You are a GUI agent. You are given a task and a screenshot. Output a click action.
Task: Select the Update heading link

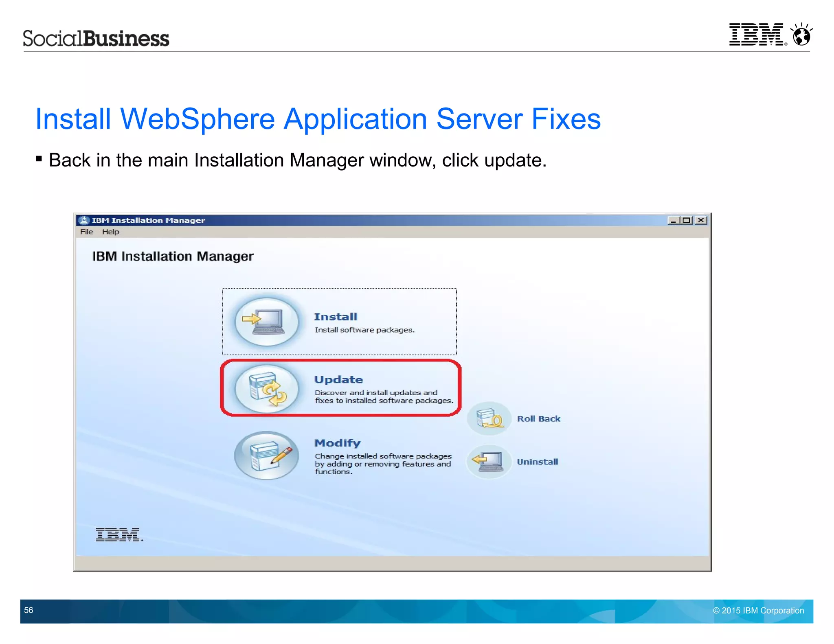coord(338,380)
